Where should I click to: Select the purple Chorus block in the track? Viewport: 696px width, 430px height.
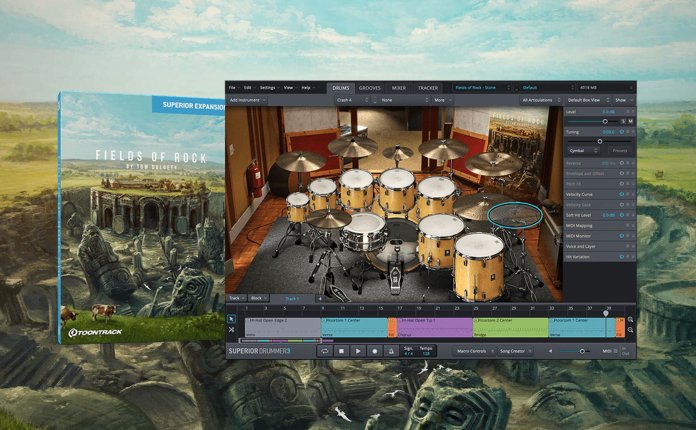435,327
